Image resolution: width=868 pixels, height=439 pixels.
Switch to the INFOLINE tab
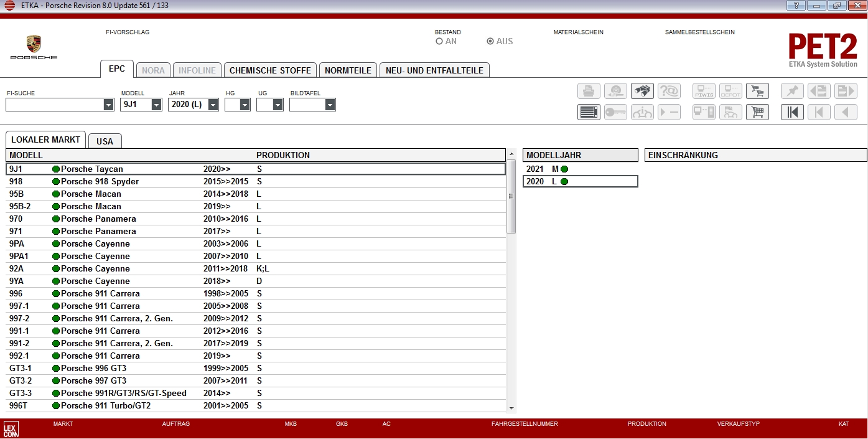[x=197, y=70]
